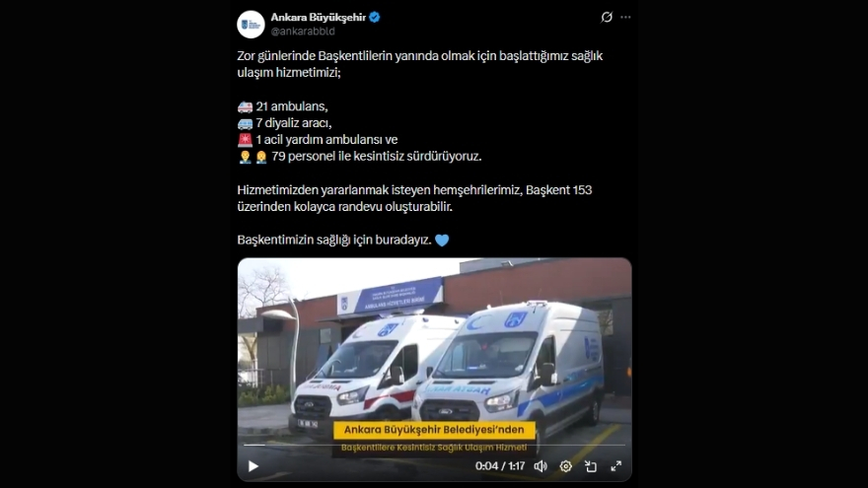This screenshot has height=488, width=868.
Task: Play the ambulance video
Action: coord(253,466)
